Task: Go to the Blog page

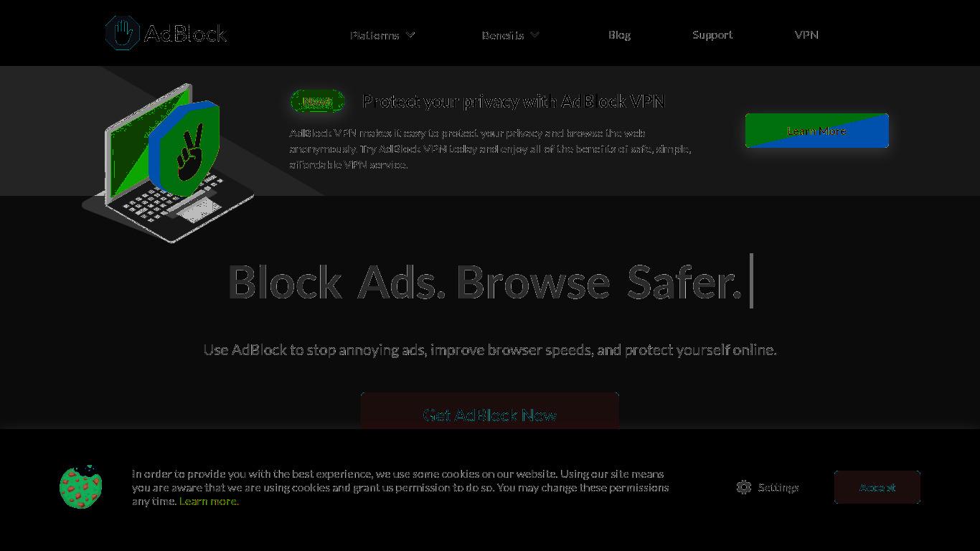Action: [x=619, y=34]
